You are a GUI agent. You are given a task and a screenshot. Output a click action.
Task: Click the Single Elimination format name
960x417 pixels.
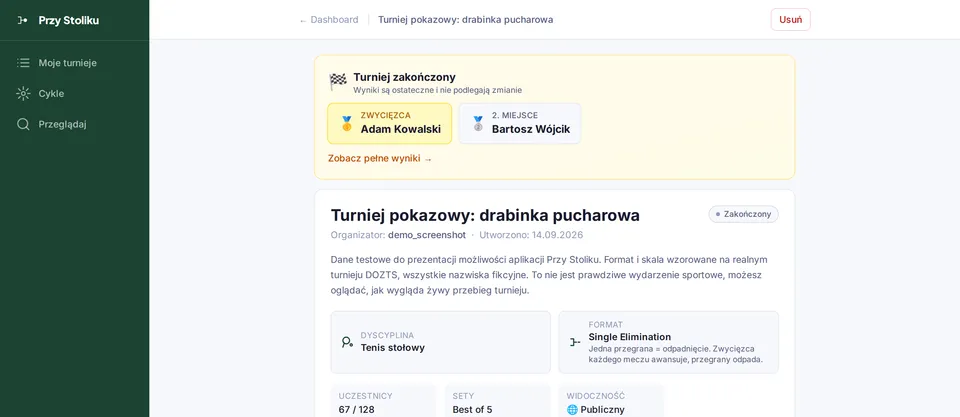point(629,337)
